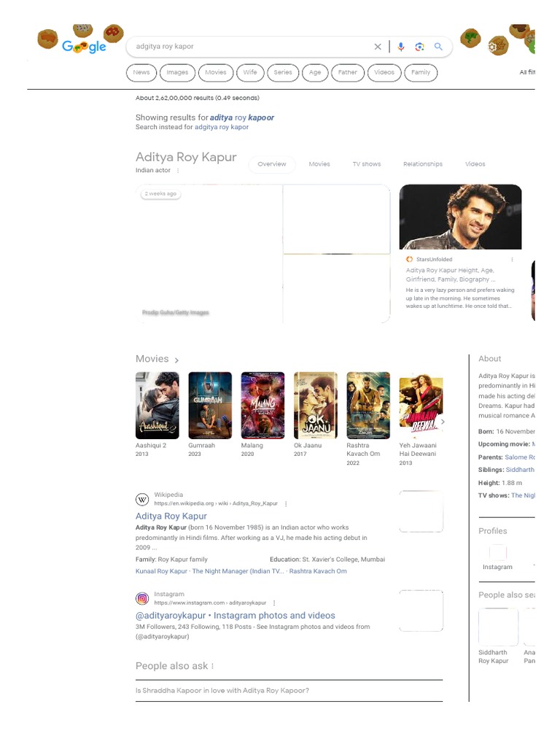The height and width of the screenshot is (747, 560).
Task: Follow the Kunaal Roy Kapur link
Action: 161,571
